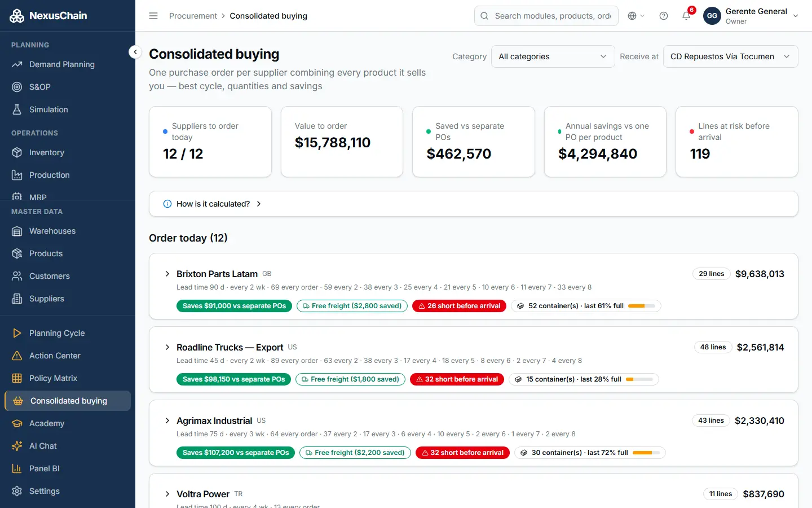Click the Policy Matrix grid icon

[17, 378]
